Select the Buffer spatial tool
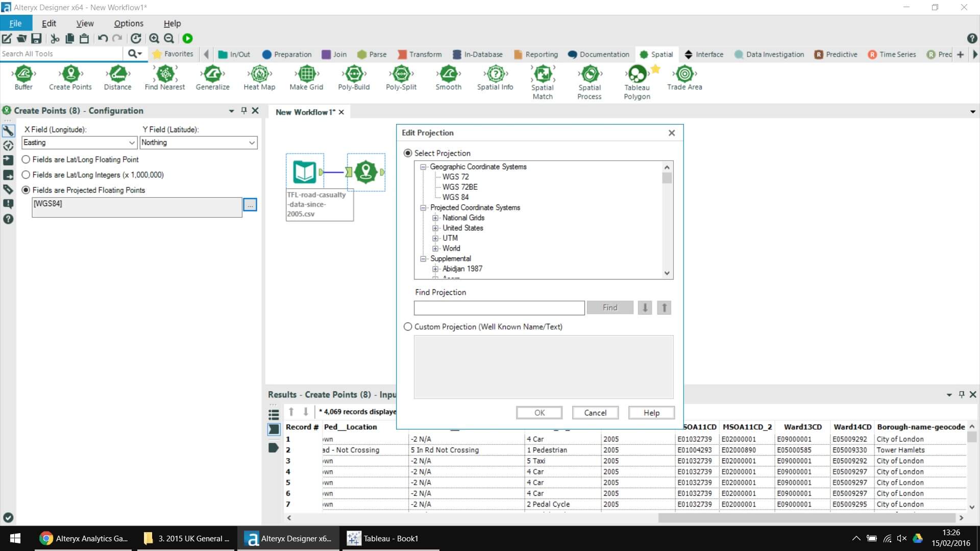Image resolution: width=980 pixels, height=551 pixels. tap(23, 74)
